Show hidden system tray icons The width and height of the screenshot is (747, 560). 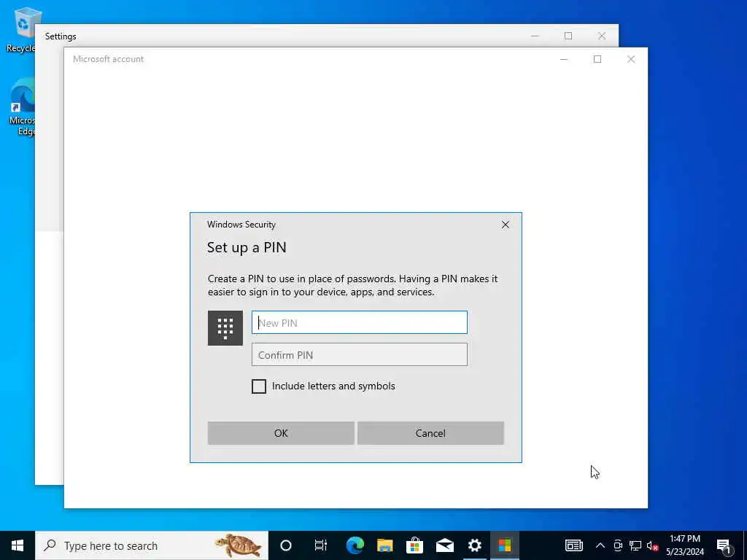[x=600, y=545]
